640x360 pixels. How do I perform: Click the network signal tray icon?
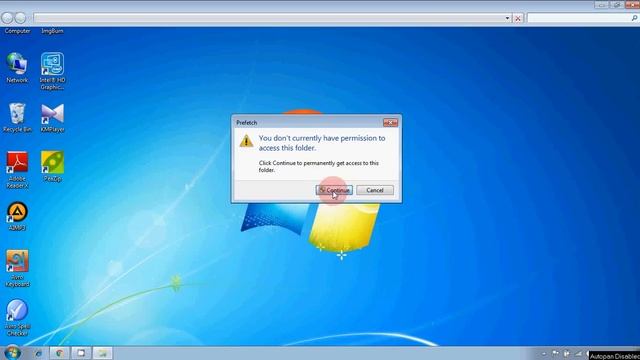click(578, 353)
